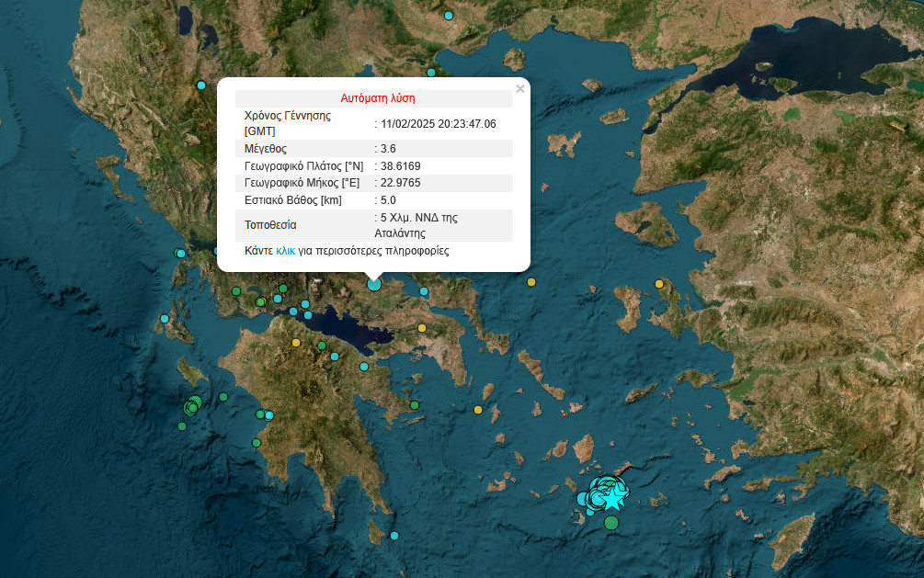Click the large green marker below the star cluster
Image resolution: width=924 pixels, height=578 pixels.
point(611,523)
